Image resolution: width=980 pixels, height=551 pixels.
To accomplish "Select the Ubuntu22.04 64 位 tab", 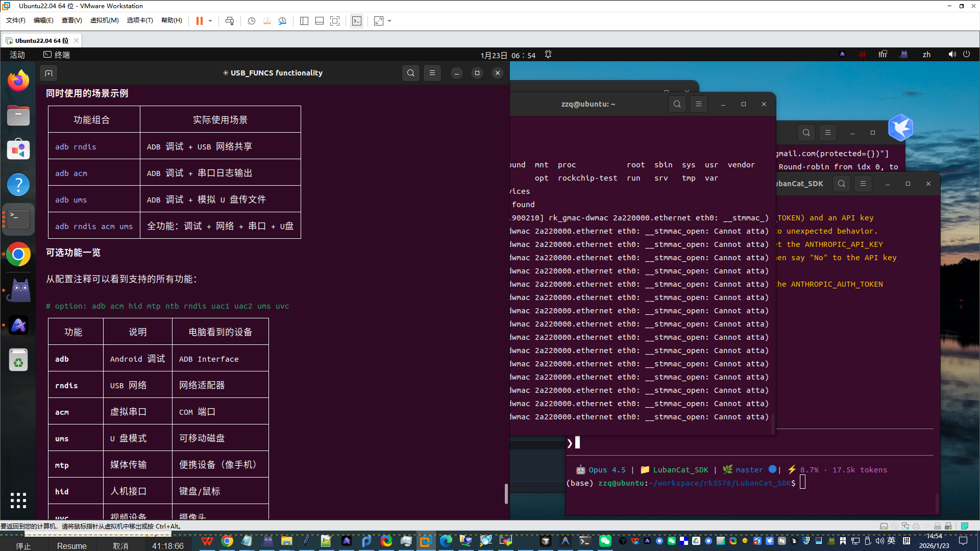I will 41,40.
